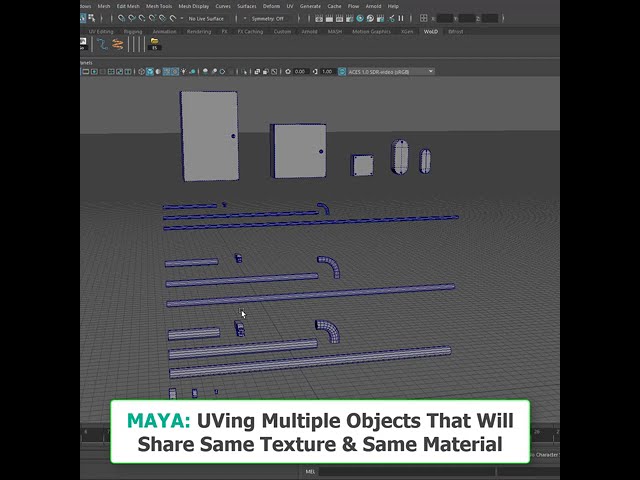Click the Y coordinate input field

click(467, 18)
